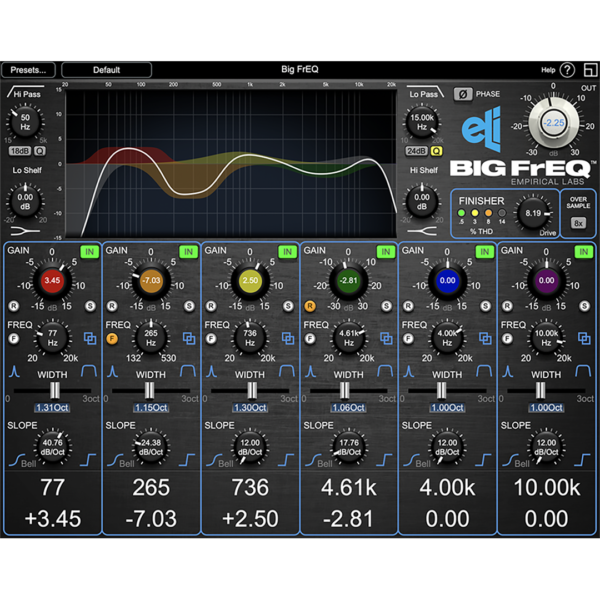Click the Lo Pass 24dB slope button
Image resolution: width=600 pixels, height=600 pixels.
(416, 151)
